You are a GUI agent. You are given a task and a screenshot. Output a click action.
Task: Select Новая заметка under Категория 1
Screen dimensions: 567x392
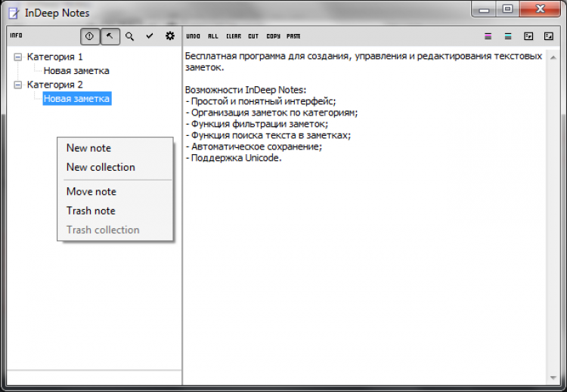tap(76, 71)
